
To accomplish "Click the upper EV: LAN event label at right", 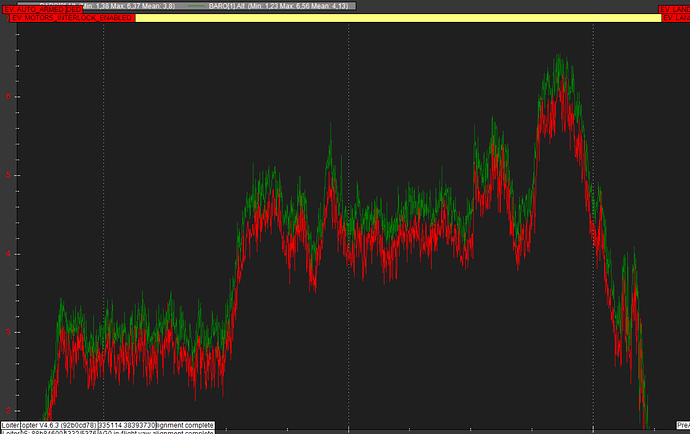I will [x=674, y=8].
